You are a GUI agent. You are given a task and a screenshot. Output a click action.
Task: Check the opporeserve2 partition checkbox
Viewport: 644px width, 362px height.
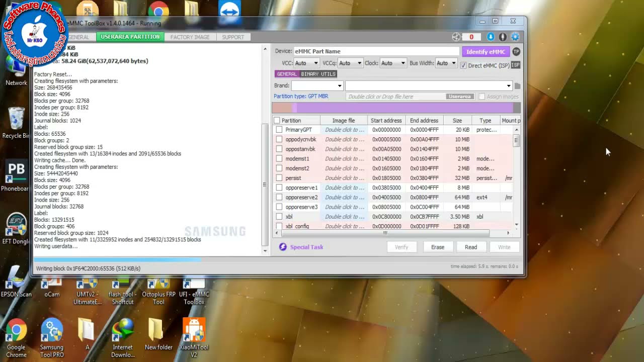point(279,198)
